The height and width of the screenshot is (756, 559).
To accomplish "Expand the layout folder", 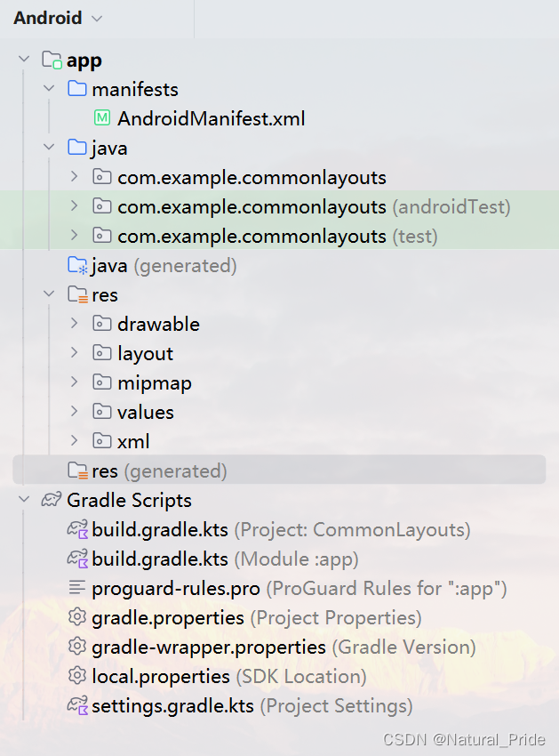I will tap(73, 353).
